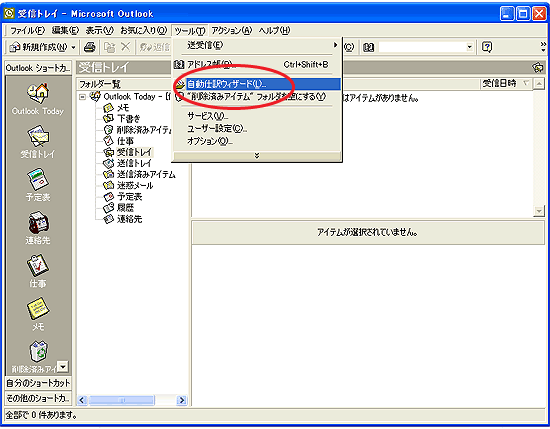This screenshot has height=429, width=550.
Task: Choose アドレス帳 from Tools menu
Action: click(257, 65)
